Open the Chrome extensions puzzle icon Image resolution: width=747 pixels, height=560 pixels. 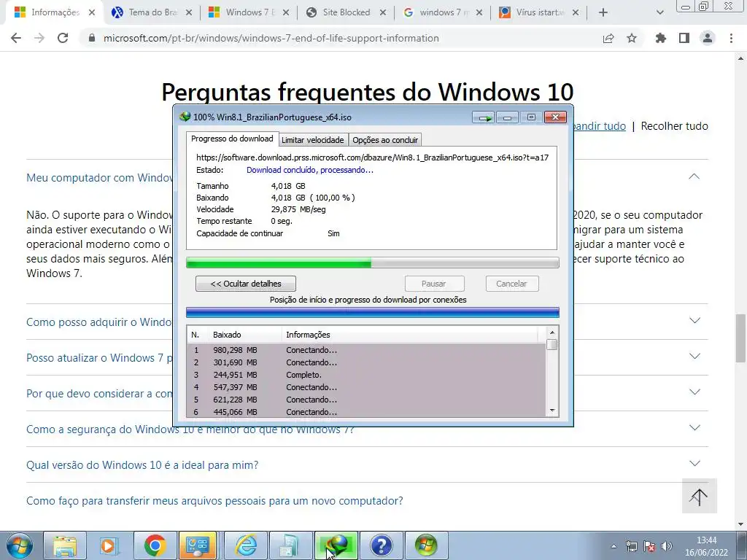tap(661, 38)
